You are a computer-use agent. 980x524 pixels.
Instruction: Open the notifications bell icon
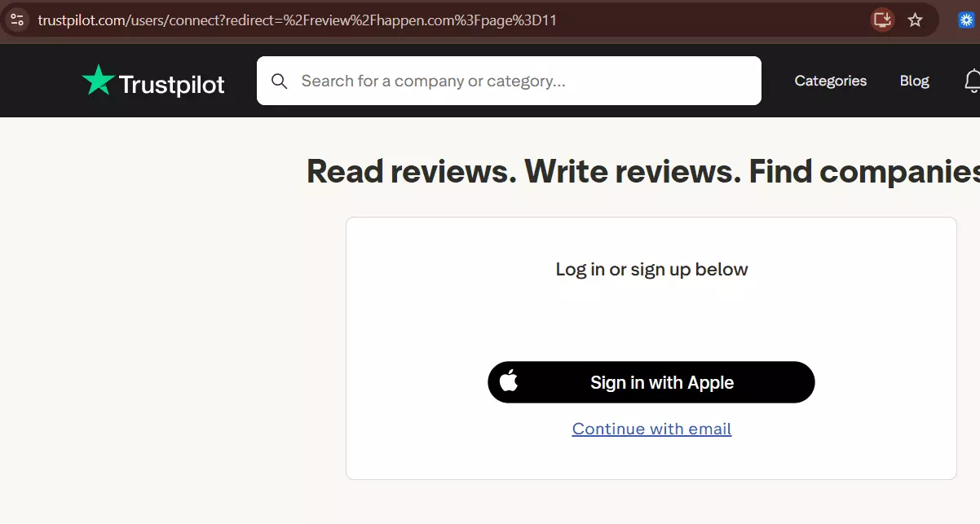[x=972, y=81]
